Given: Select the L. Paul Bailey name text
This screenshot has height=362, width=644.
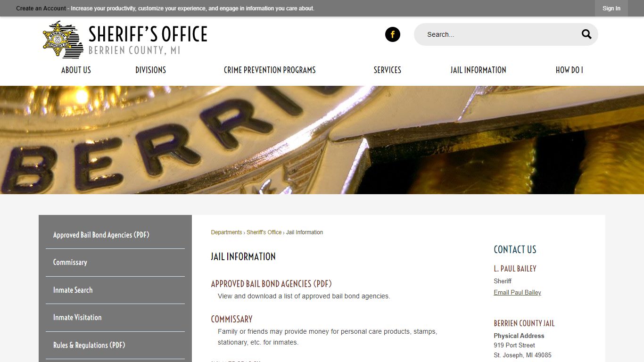Looking at the screenshot, I should 515,269.
